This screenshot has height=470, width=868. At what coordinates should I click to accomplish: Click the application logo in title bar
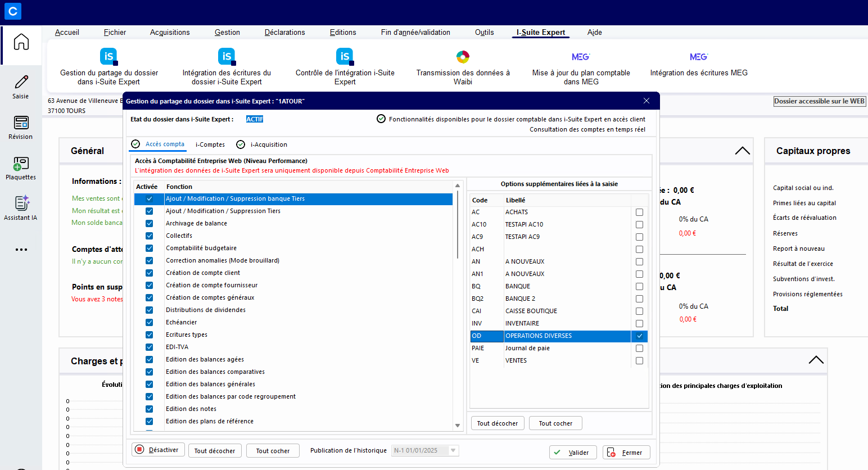tap(12, 11)
